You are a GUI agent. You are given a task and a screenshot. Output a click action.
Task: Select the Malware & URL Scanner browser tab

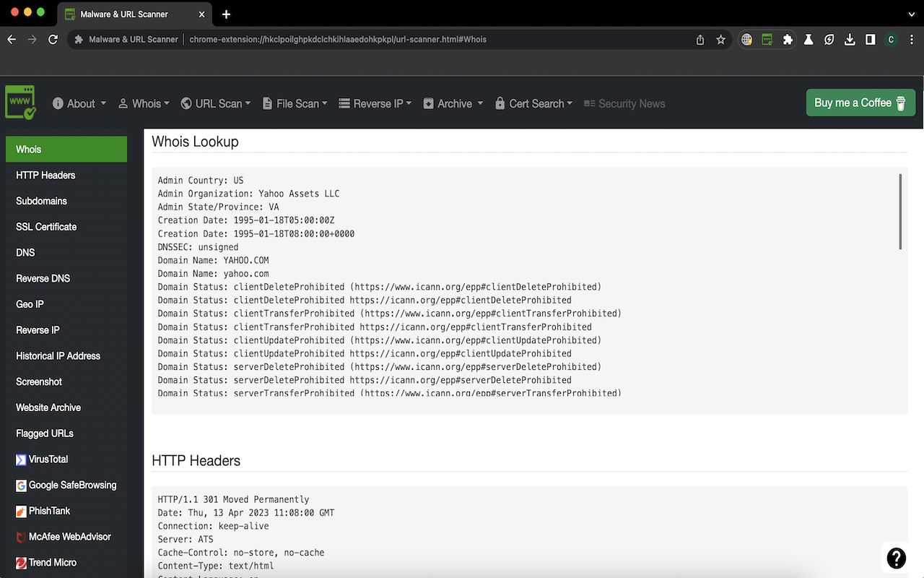[x=123, y=13]
